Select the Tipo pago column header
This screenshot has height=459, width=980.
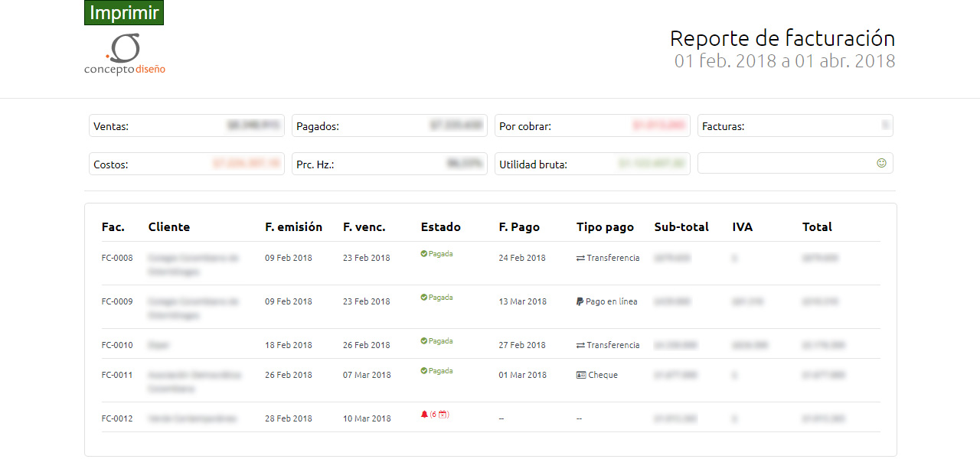point(606,227)
